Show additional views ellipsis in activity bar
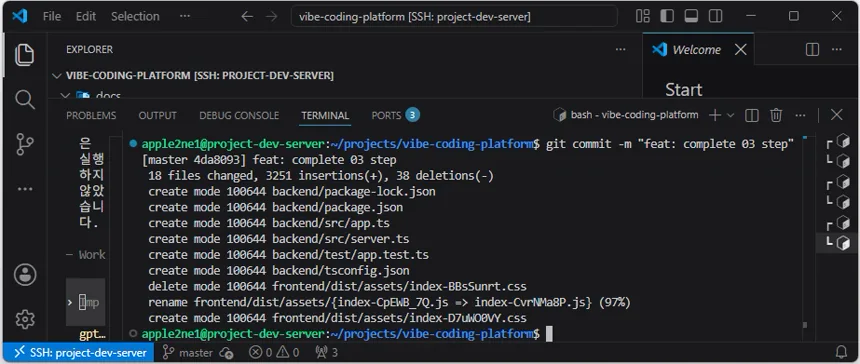Screen dimensions: 860x364 click(x=24, y=189)
